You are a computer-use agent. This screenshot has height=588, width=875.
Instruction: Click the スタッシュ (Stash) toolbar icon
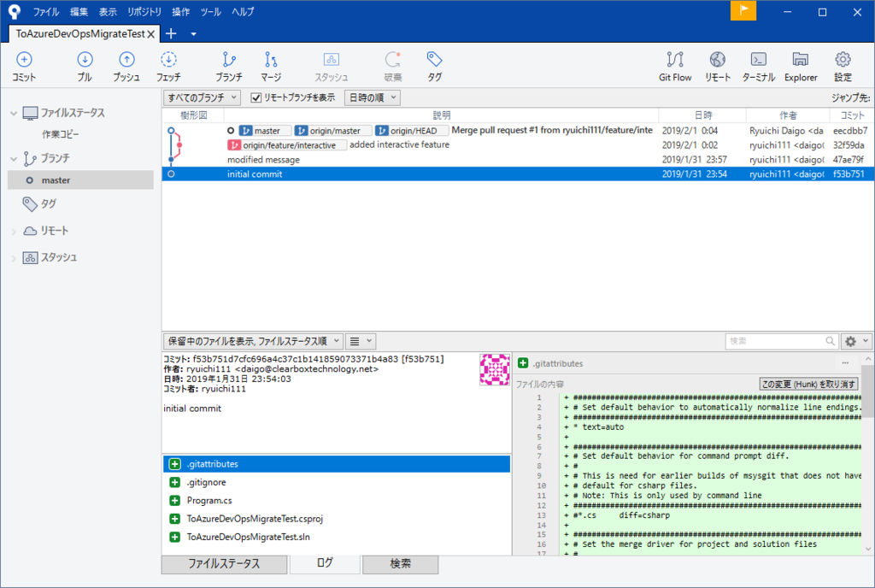pyautogui.click(x=331, y=67)
